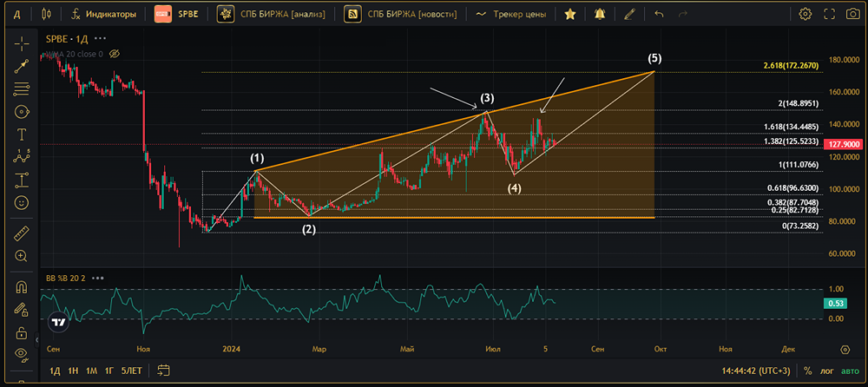Viewport: 868px width, 387px height.
Task: Toggle logarithmic scale 'лог'
Action: pos(827,371)
